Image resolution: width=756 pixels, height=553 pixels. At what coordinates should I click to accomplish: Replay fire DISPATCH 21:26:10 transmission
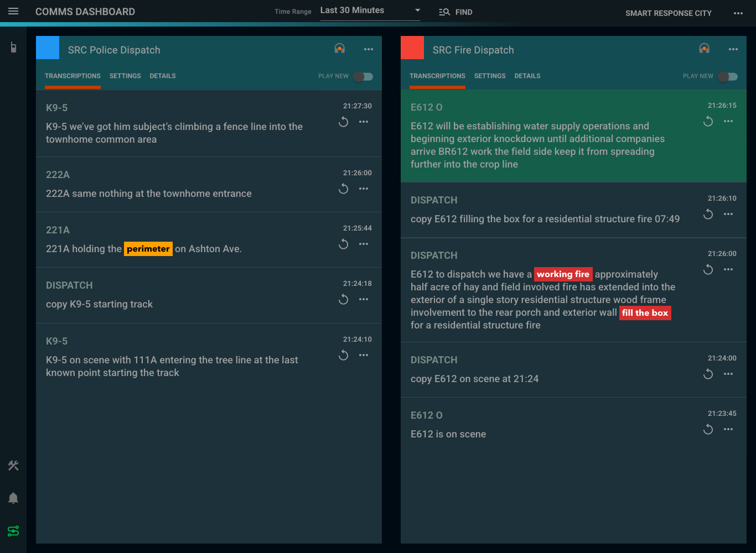point(708,214)
